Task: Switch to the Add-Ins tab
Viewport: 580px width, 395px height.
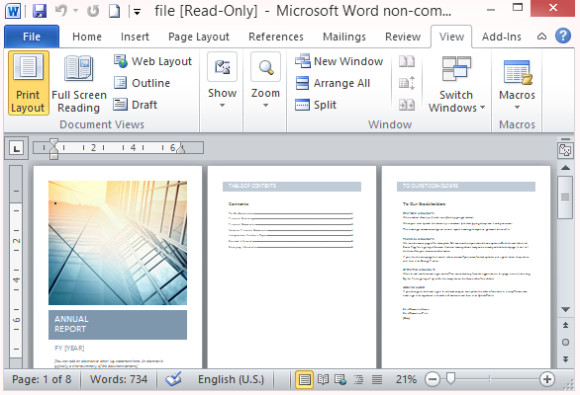Action: (501, 37)
